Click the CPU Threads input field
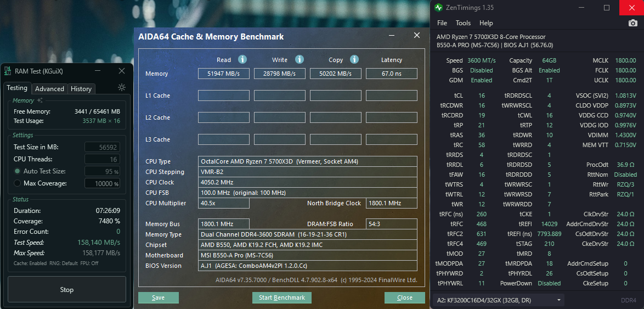Viewport: 644px width, 309px height. [102, 159]
